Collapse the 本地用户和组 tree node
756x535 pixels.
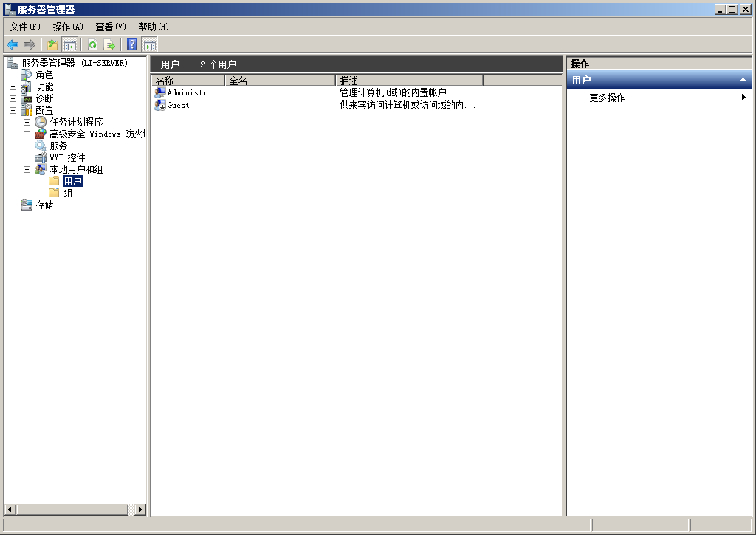pos(27,169)
